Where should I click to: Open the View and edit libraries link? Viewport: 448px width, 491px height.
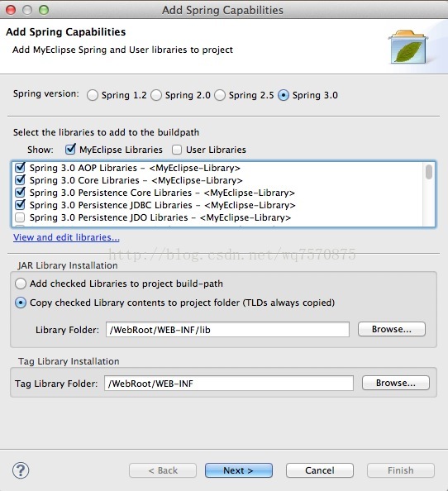[x=66, y=237]
